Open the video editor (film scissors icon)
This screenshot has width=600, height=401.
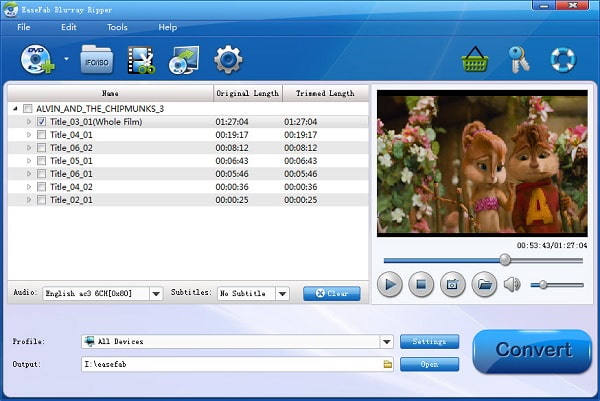point(141,60)
